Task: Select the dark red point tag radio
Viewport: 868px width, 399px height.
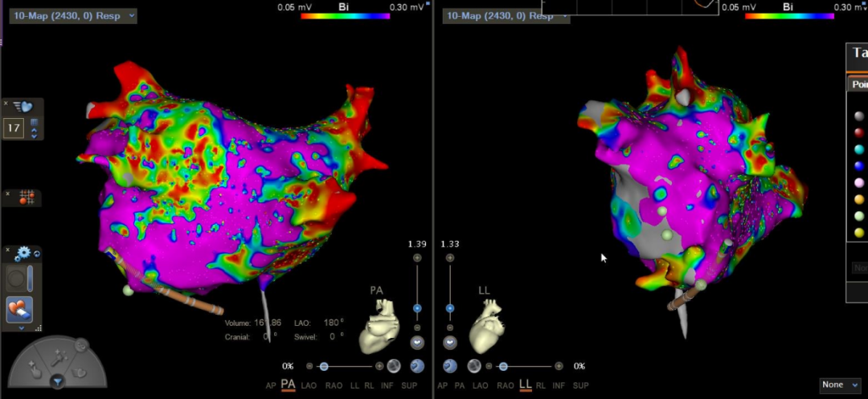Action: click(x=859, y=132)
